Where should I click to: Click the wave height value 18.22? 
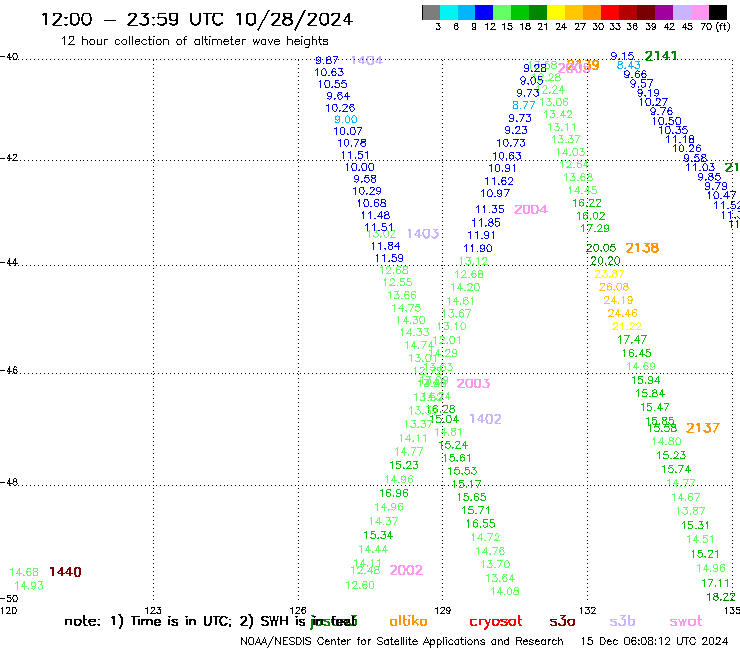coord(721,597)
